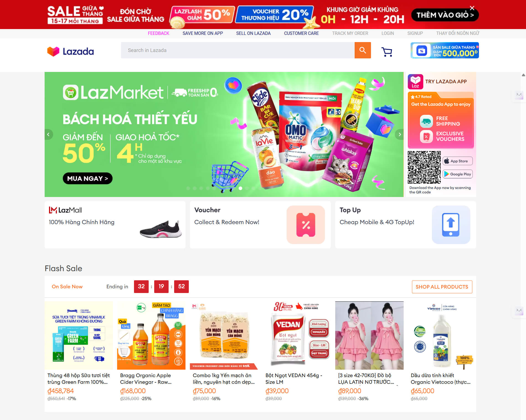The width and height of the screenshot is (526, 420).
Task: Open the shopping cart icon
Action: (387, 51)
